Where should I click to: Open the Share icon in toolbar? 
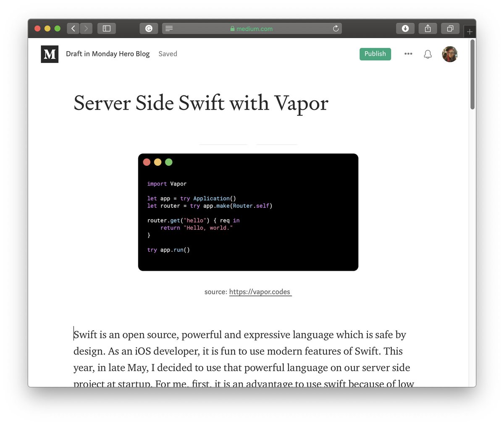(428, 29)
